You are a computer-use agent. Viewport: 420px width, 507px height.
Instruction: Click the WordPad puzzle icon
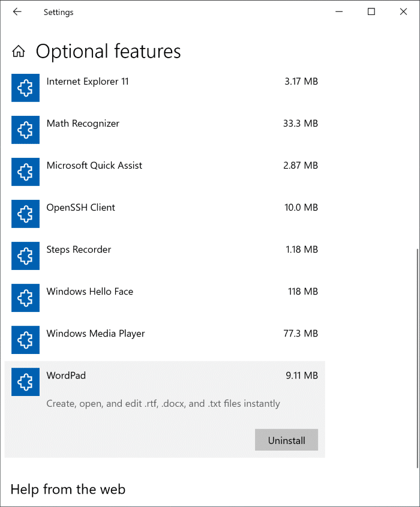point(26,382)
